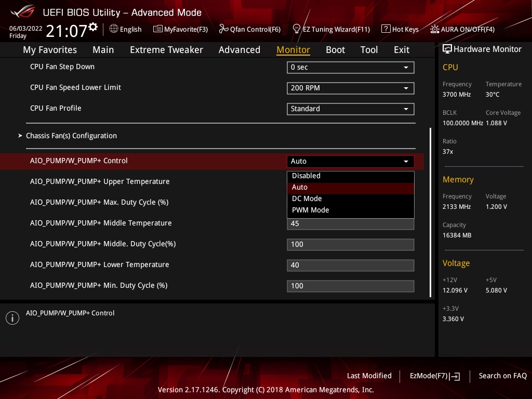Toggle AURA ON/OFF light icon
Screen dimensions: 532x399
tap(434, 29)
